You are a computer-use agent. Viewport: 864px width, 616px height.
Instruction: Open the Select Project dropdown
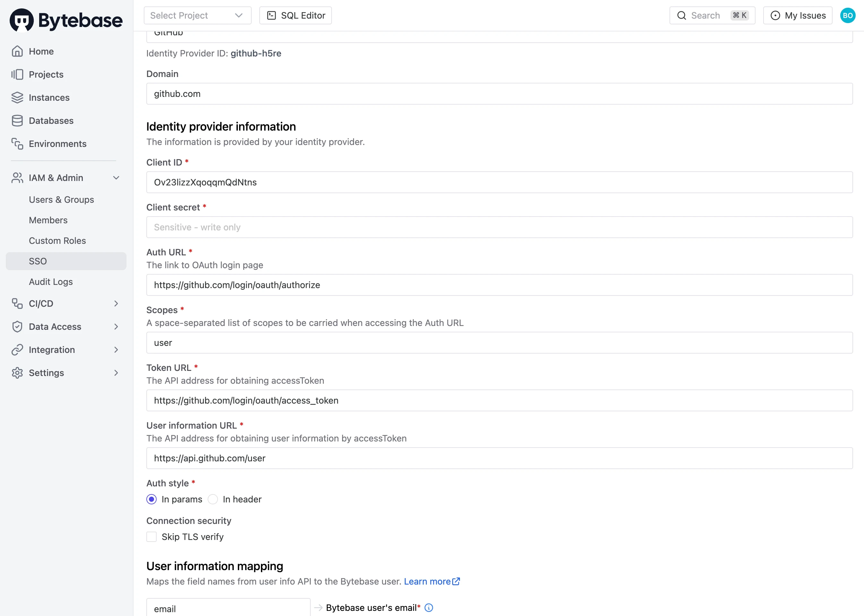(197, 15)
